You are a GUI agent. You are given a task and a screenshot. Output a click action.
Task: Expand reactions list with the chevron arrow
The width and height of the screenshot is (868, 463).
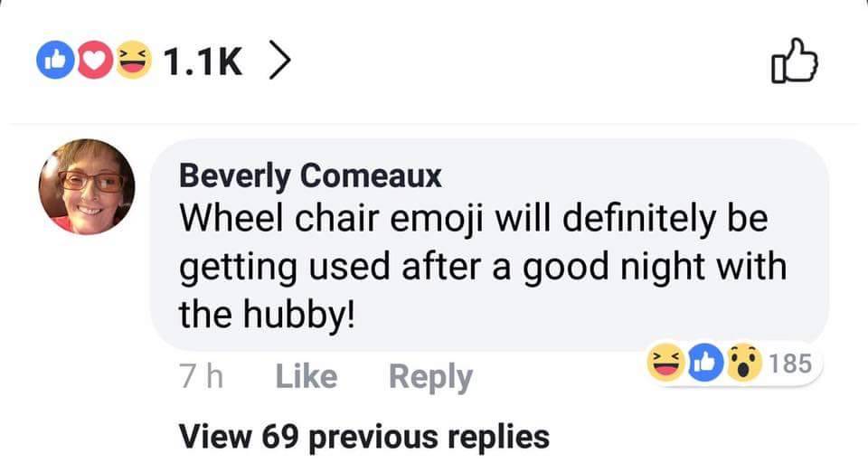(x=280, y=61)
